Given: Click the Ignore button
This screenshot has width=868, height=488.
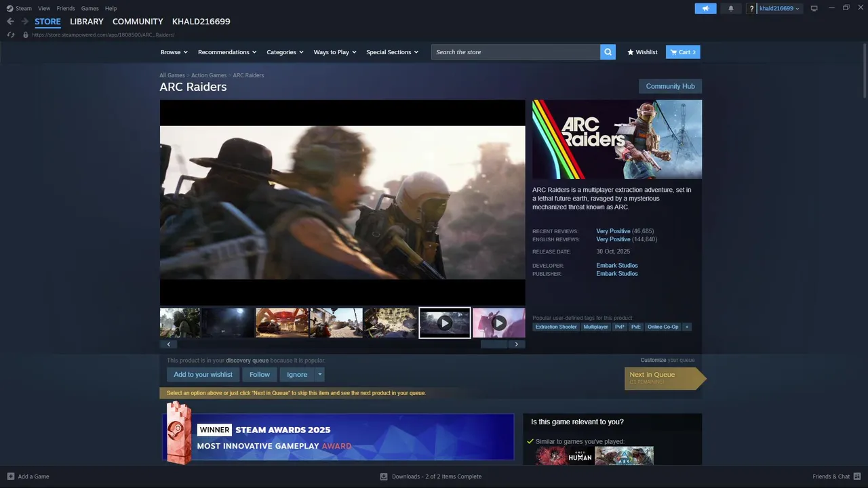Looking at the screenshot, I should (297, 374).
